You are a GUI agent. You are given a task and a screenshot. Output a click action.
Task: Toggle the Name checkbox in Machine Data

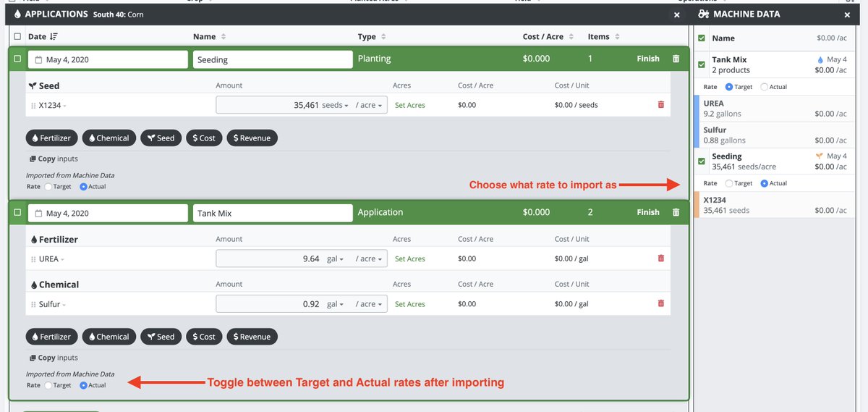click(x=702, y=38)
